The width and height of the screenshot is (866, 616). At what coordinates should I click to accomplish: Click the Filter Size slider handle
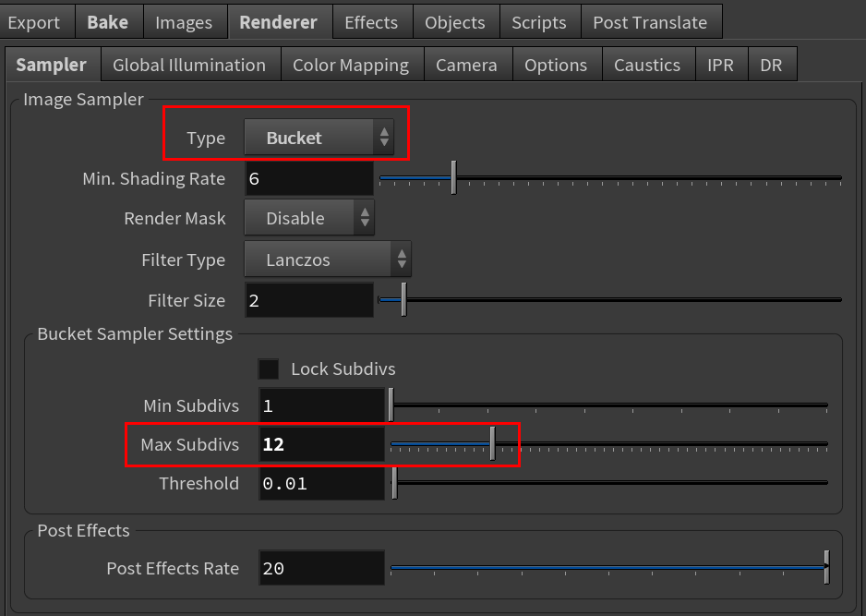click(x=403, y=299)
